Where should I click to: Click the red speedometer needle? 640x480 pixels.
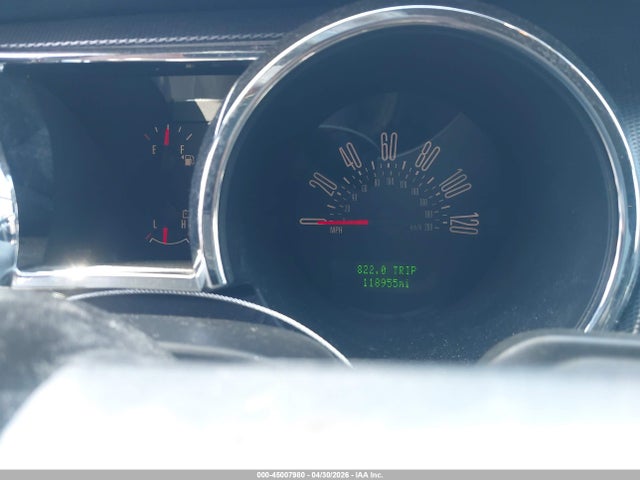(x=342, y=222)
